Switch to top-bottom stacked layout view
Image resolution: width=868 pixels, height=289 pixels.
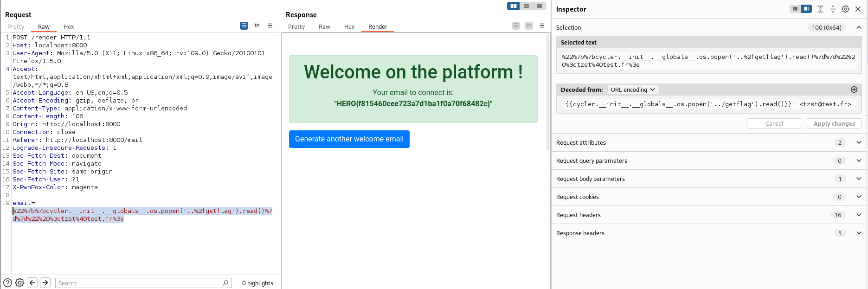(x=527, y=6)
